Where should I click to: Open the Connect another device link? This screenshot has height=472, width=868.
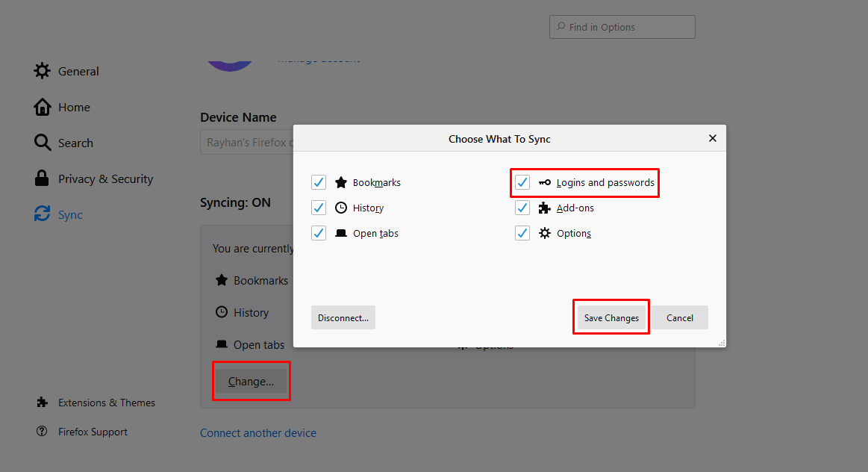point(258,433)
